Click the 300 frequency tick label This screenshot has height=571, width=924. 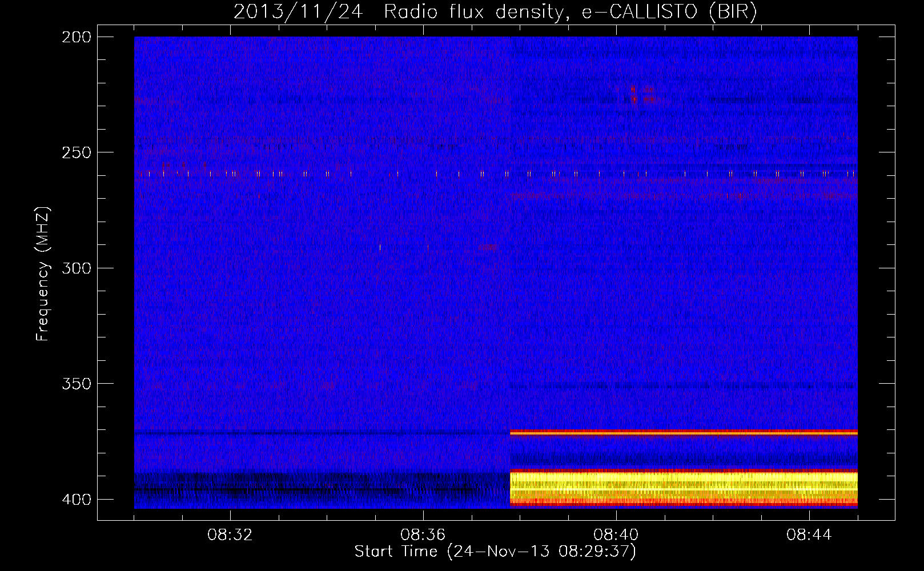(76, 268)
